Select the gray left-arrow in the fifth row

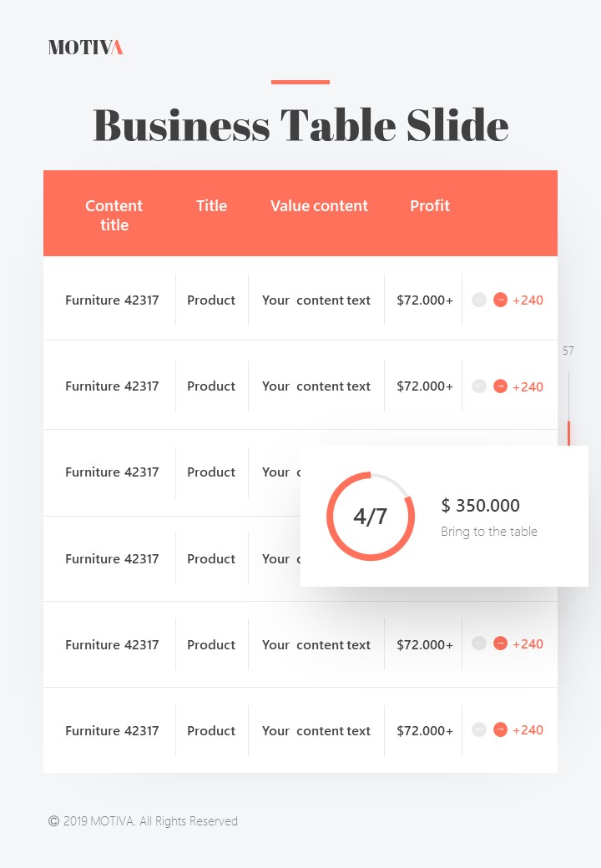coord(479,643)
